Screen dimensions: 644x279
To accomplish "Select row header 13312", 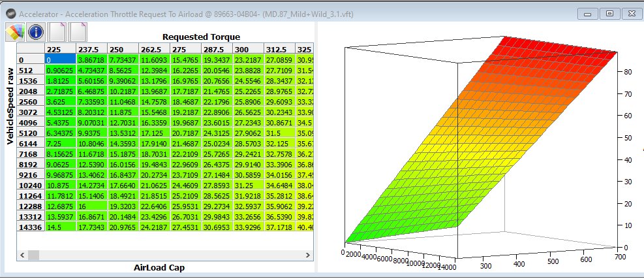I will [31, 216].
